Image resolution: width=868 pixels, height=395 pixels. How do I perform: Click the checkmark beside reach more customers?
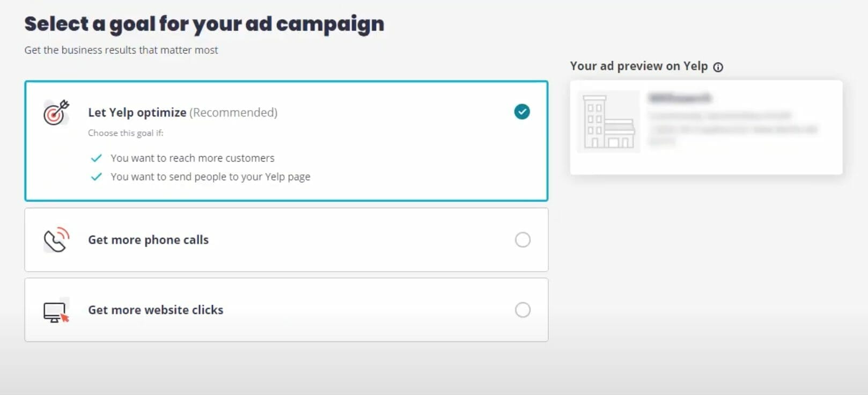coord(97,158)
